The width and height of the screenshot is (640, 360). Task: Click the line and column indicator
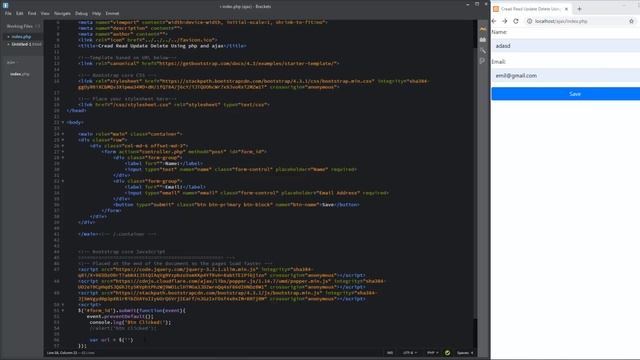click(x=62, y=353)
